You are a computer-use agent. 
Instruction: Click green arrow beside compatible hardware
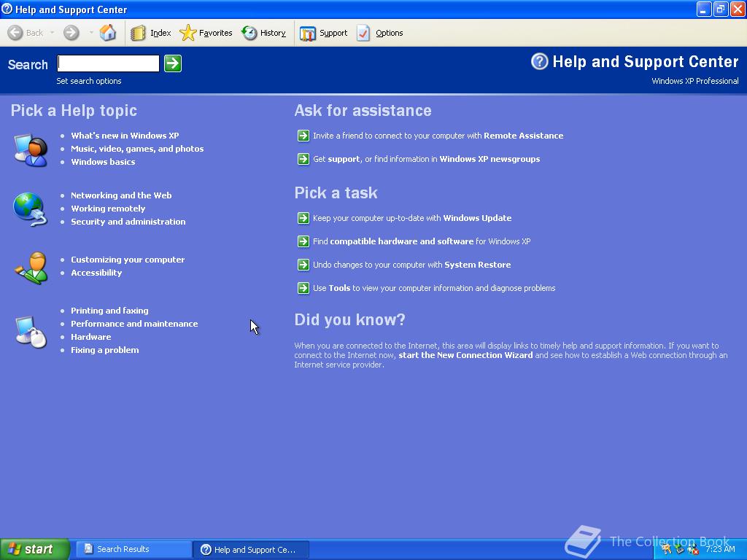point(303,241)
